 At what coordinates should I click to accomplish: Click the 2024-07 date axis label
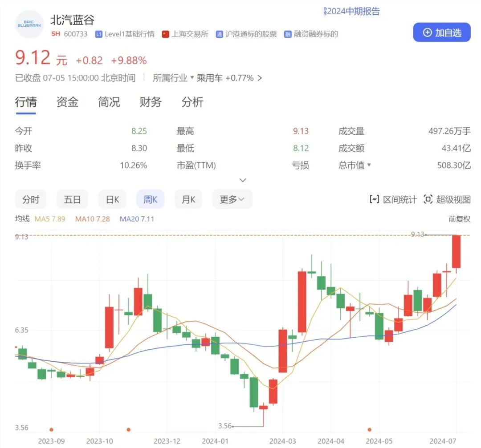click(443, 441)
